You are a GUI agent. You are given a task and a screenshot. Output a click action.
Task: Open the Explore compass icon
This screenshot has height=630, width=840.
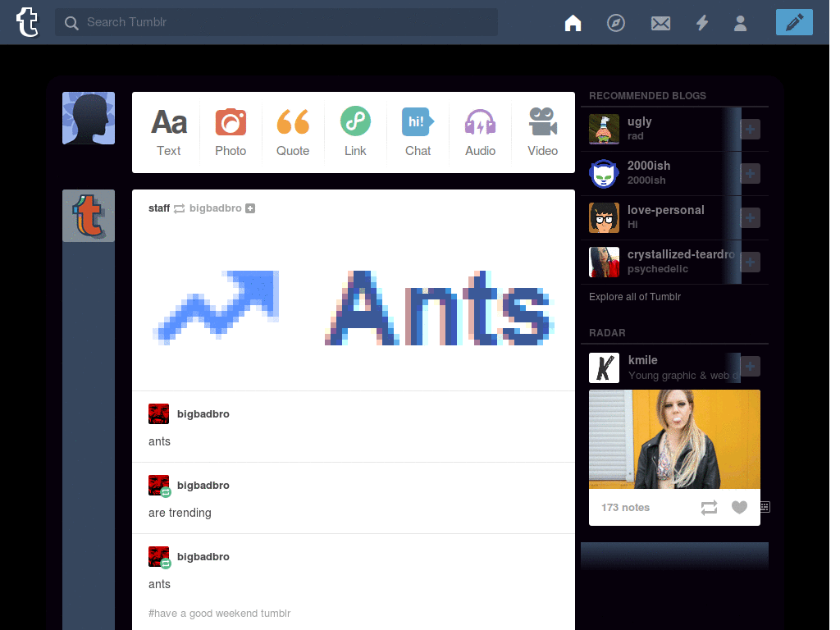615,23
